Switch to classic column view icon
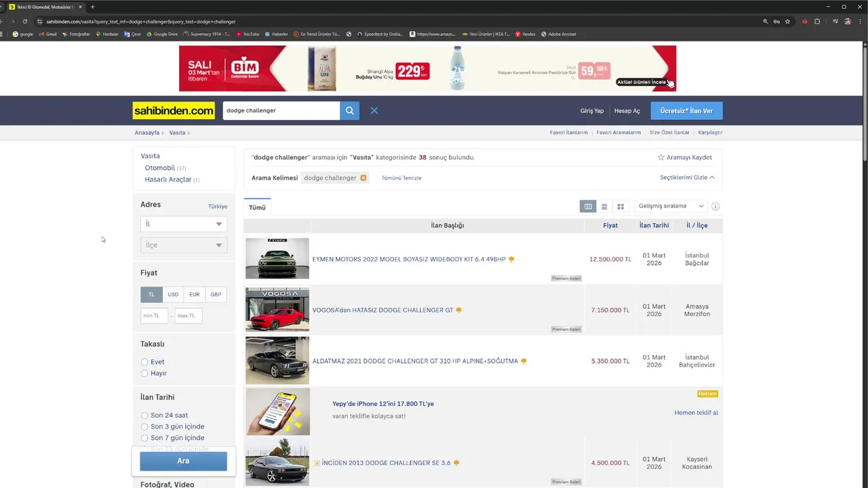 [x=588, y=206]
